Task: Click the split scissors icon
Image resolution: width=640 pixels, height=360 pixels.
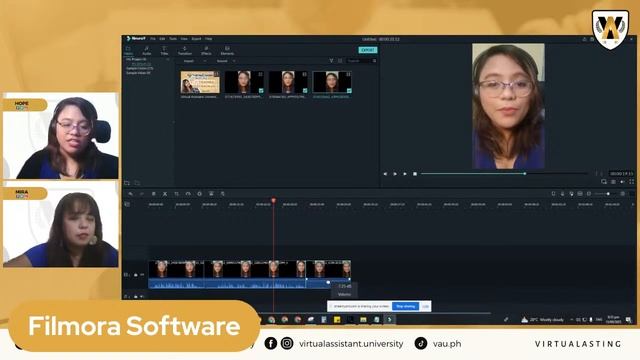Action: pyautogui.click(x=165, y=194)
